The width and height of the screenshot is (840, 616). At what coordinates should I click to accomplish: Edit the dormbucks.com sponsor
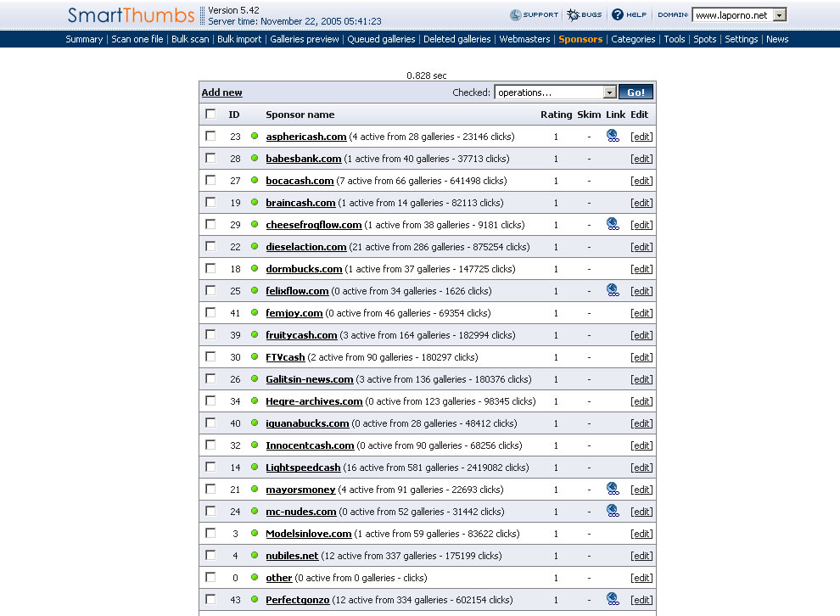(641, 269)
